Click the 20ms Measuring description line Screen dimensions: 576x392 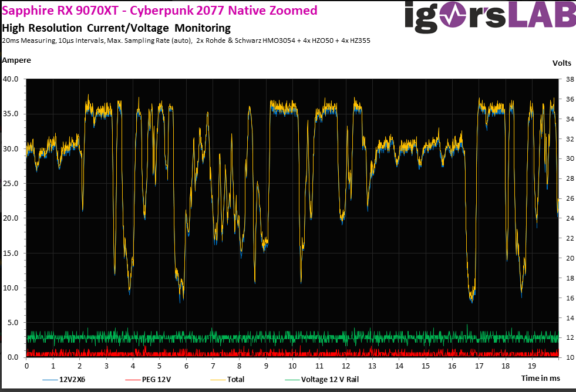[186, 40]
